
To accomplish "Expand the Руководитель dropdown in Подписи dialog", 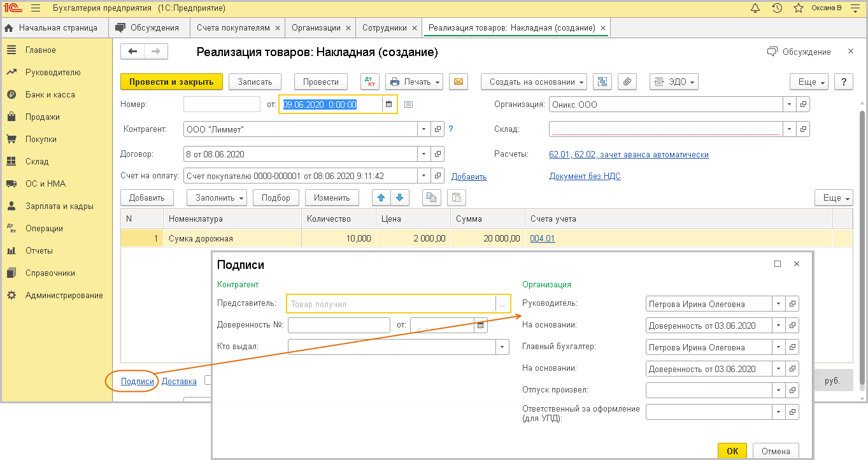I will [779, 304].
